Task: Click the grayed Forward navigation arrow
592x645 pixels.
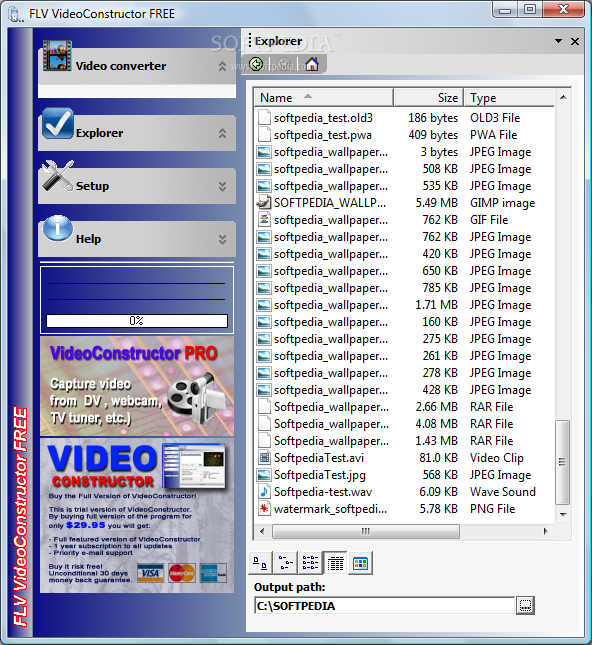Action: tap(283, 64)
